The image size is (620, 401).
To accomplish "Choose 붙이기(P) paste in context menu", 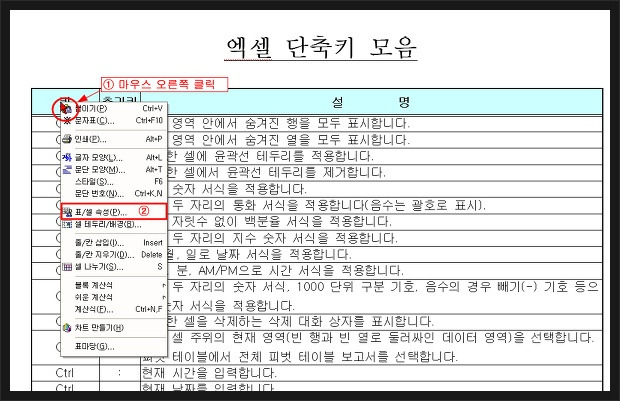I will [x=114, y=108].
